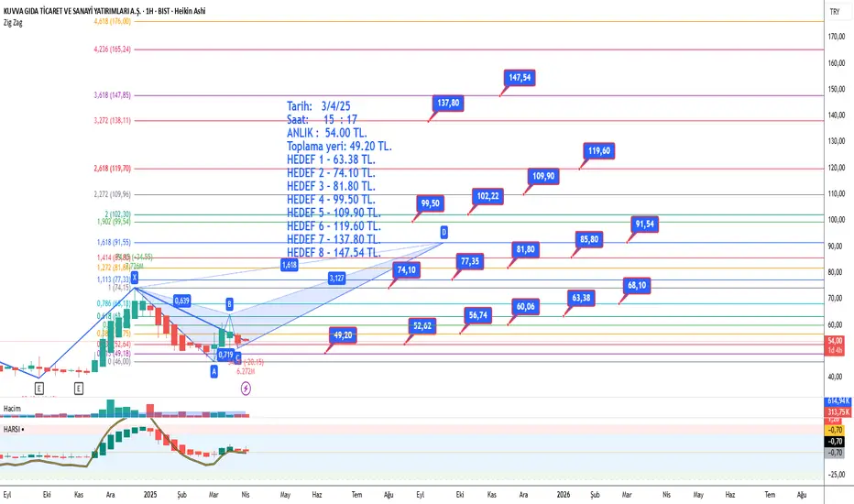Select the 77,35 price callout
This screenshot has width=854, height=504.
click(x=470, y=261)
